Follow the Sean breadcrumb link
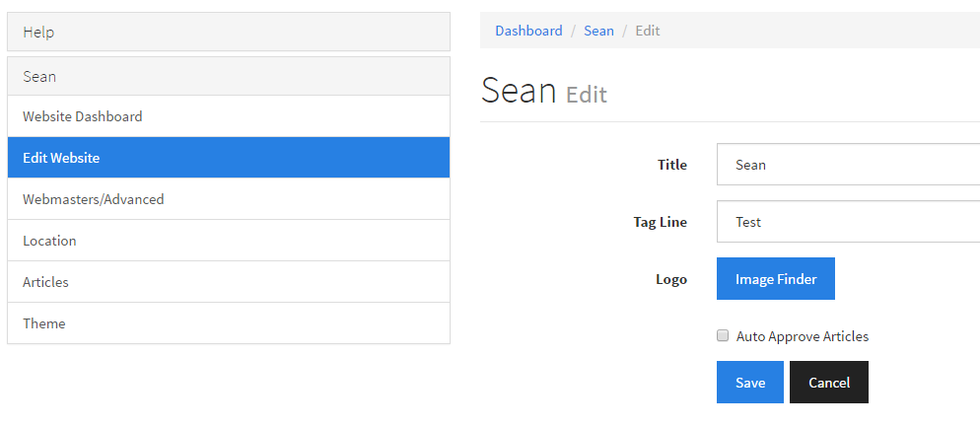The width and height of the screenshot is (980, 427). (598, 31)
